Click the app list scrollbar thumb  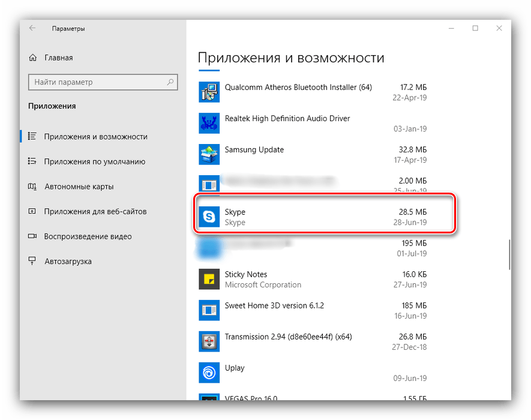[x=509, y=254]
